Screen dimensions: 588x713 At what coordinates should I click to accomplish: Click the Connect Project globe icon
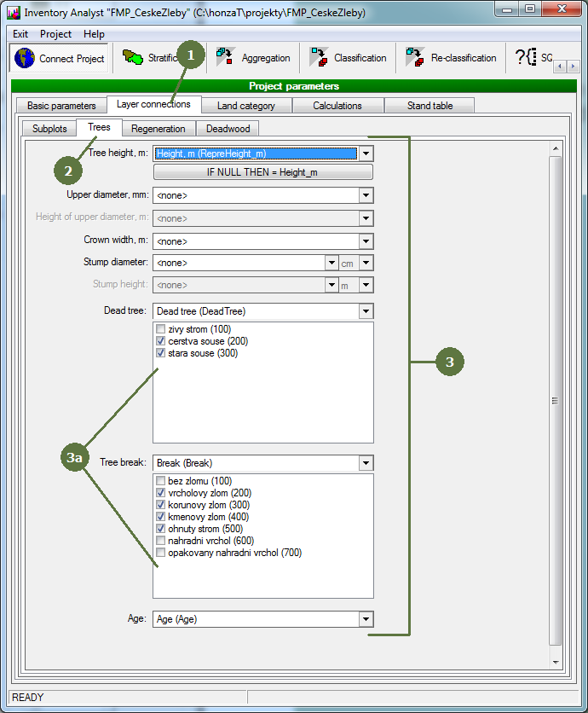coord(26,58)
